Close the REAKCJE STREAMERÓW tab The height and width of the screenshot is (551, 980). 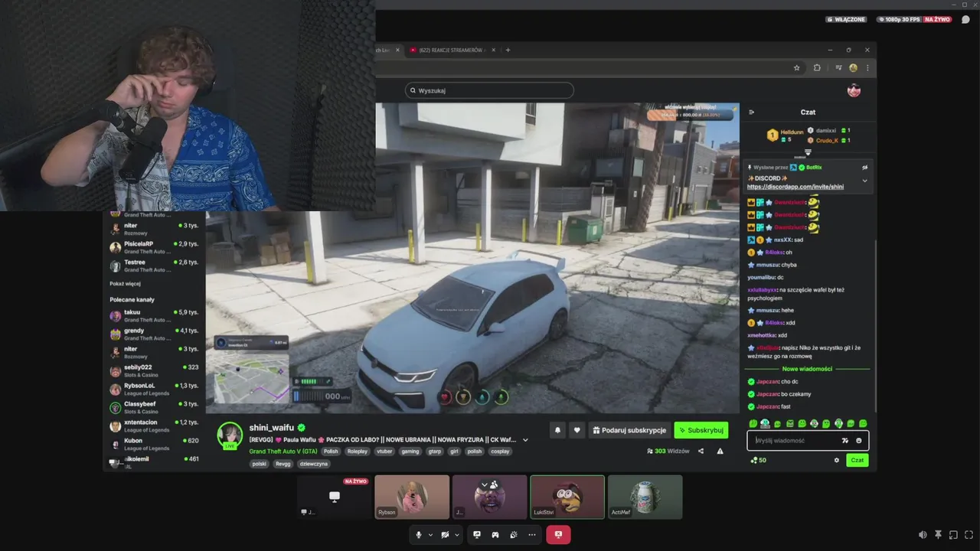coord(493,51)
